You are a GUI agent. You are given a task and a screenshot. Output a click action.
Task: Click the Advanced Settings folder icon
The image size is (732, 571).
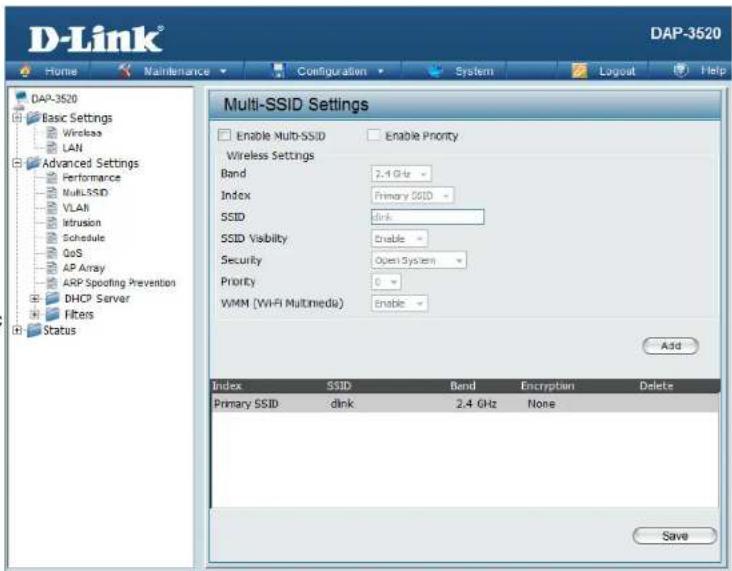(33, 163)
